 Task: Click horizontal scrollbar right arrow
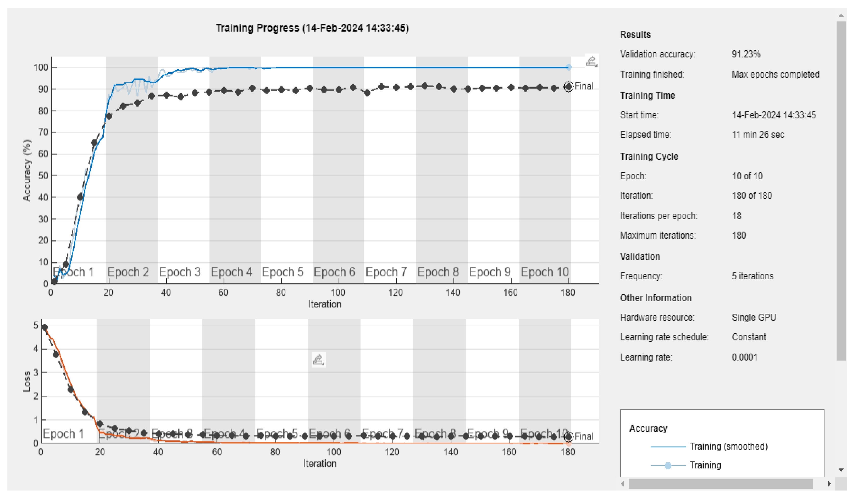point(829,484)
